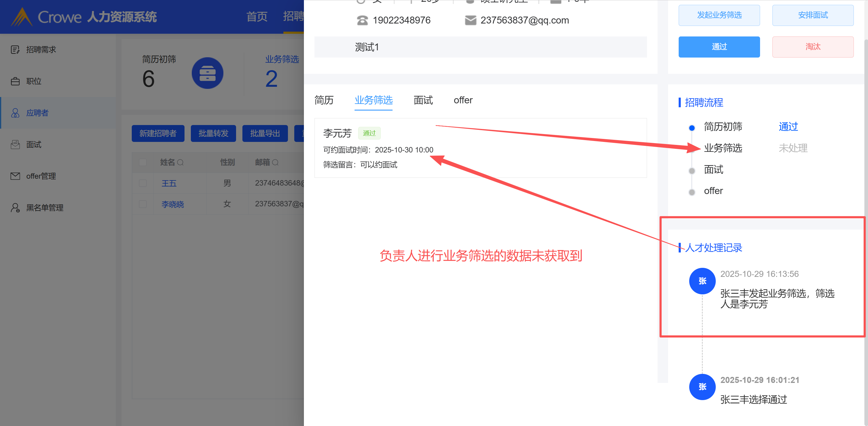This screenshot has width=868, height=426.
Task: Toggle the select-all checkbox in table header
Action: click(143, 163)
